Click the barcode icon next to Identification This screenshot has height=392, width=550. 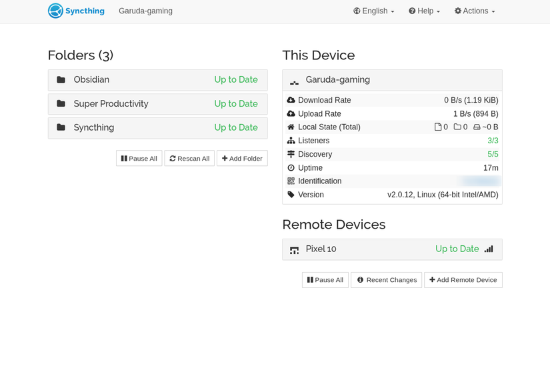291,181
